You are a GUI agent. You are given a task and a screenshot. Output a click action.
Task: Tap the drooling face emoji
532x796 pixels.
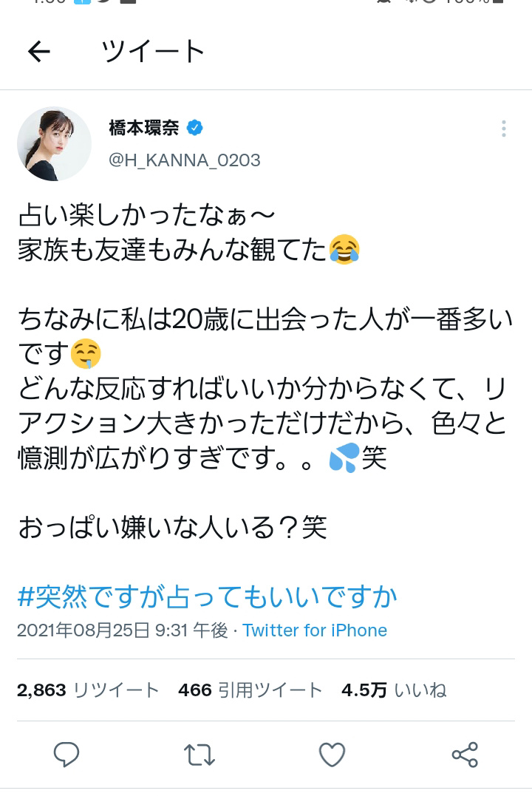pyautogui.click(x=85, y=353)
